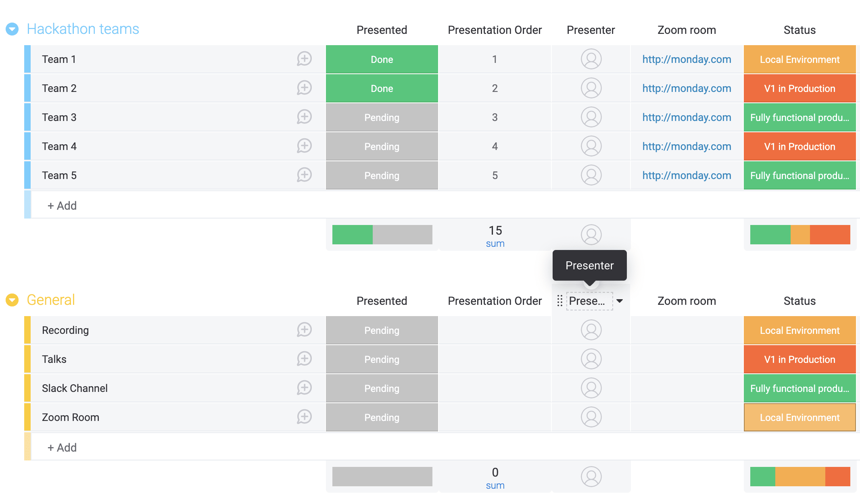Open conversation icon for Recording

click(304, 330)
